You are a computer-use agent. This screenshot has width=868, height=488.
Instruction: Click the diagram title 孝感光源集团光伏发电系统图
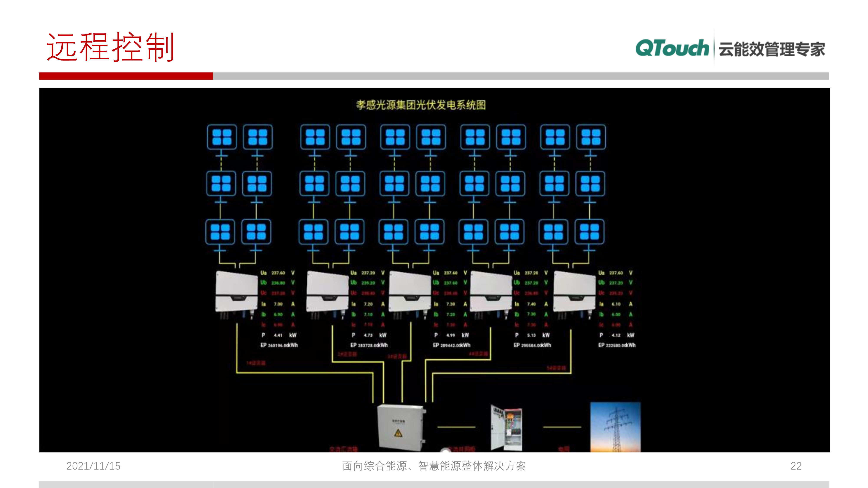click(421, 105)
